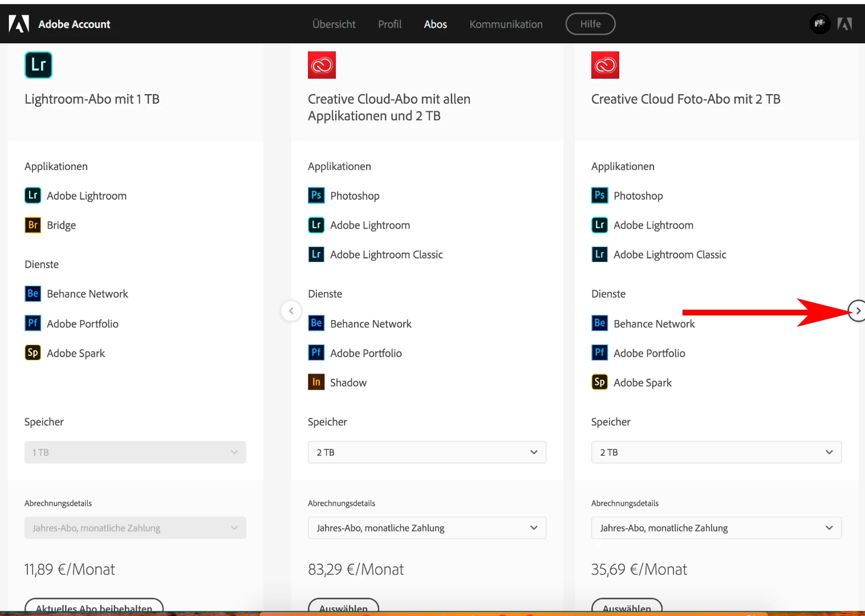Open the user profile avatar
This screenshot has width=865, height=616.
[820, 23]
